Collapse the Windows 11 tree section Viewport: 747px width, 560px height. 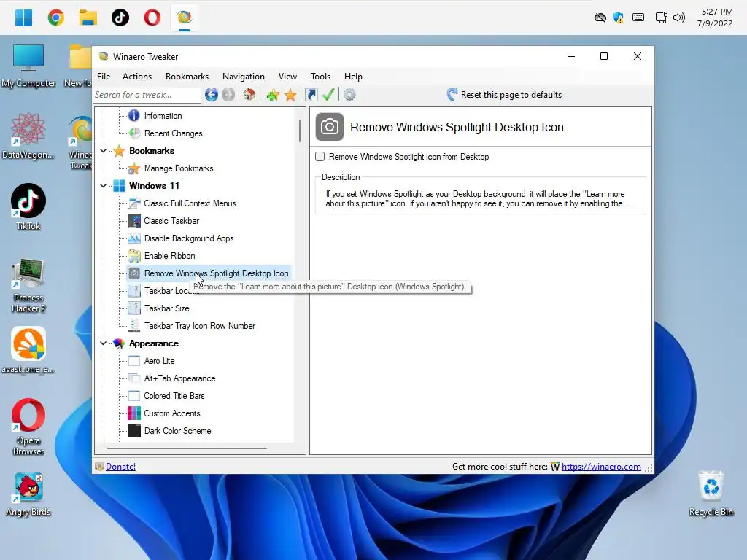[104, 186]
